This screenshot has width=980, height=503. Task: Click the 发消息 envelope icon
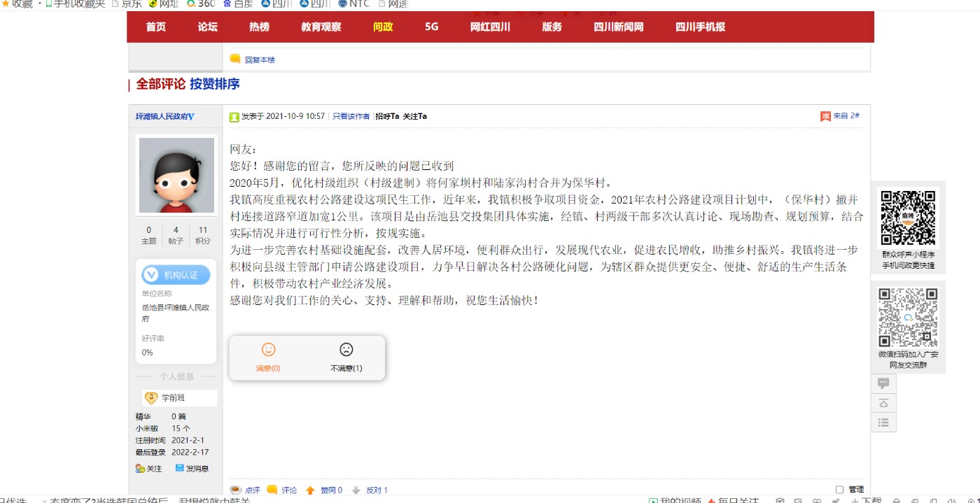pyautogui.click(x=179, y=468)
